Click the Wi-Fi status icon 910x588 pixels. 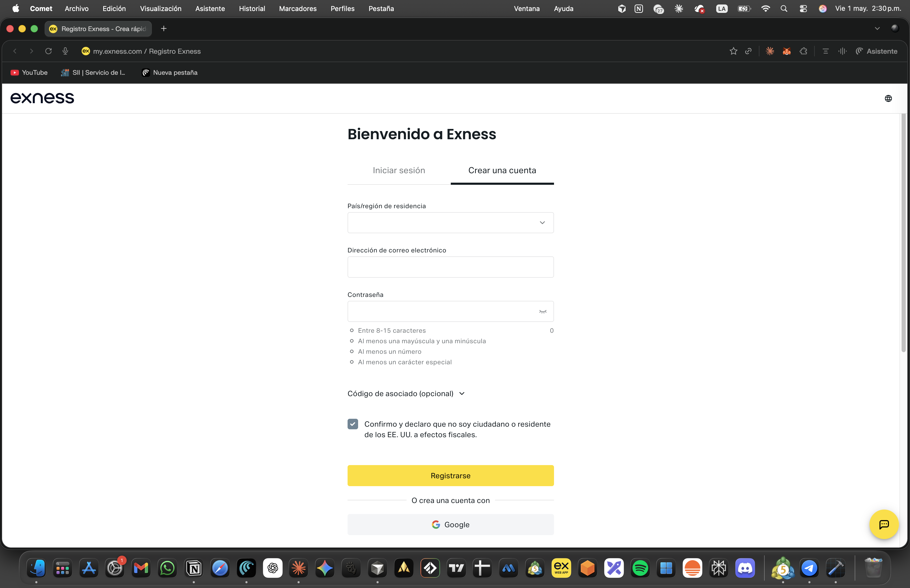[x=765, y=8]
